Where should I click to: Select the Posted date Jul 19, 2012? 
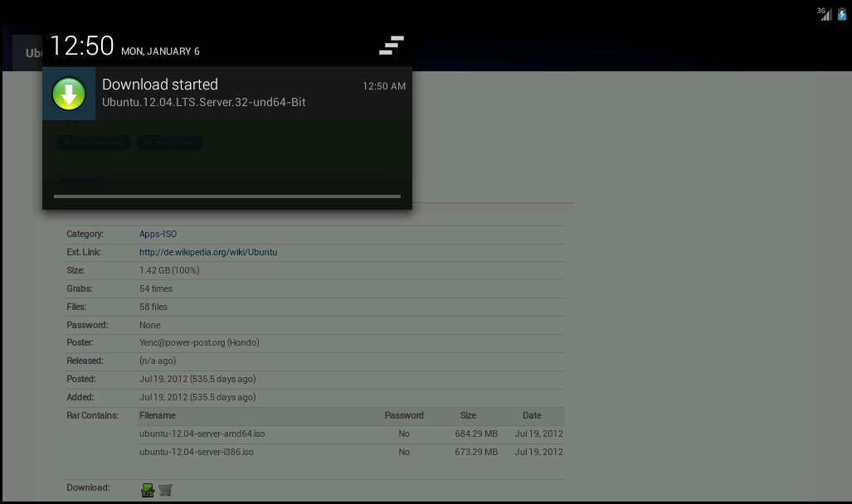(x=197, y=379)
